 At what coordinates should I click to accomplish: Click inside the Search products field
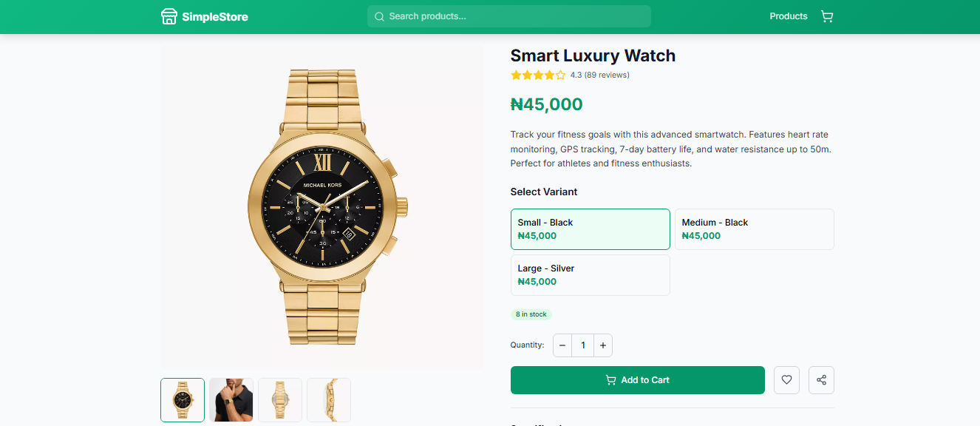[x=508, y=16]
